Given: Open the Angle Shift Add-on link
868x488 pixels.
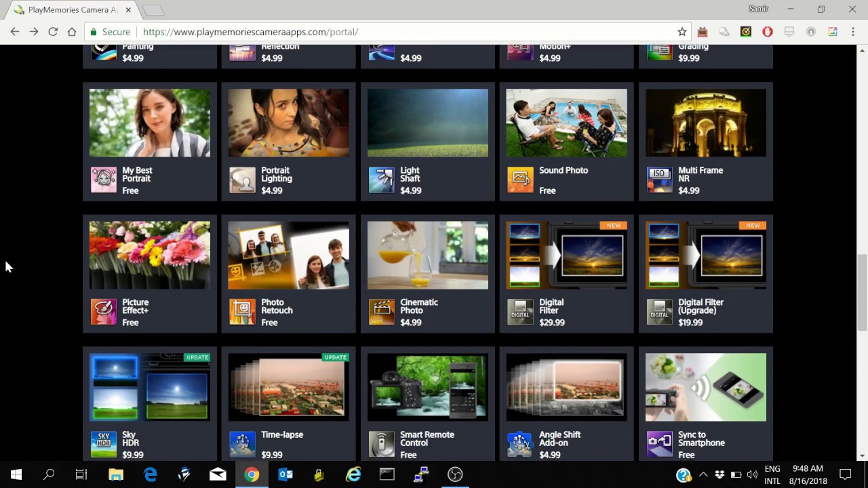Looking at the screenshot, I should (560, 439).
